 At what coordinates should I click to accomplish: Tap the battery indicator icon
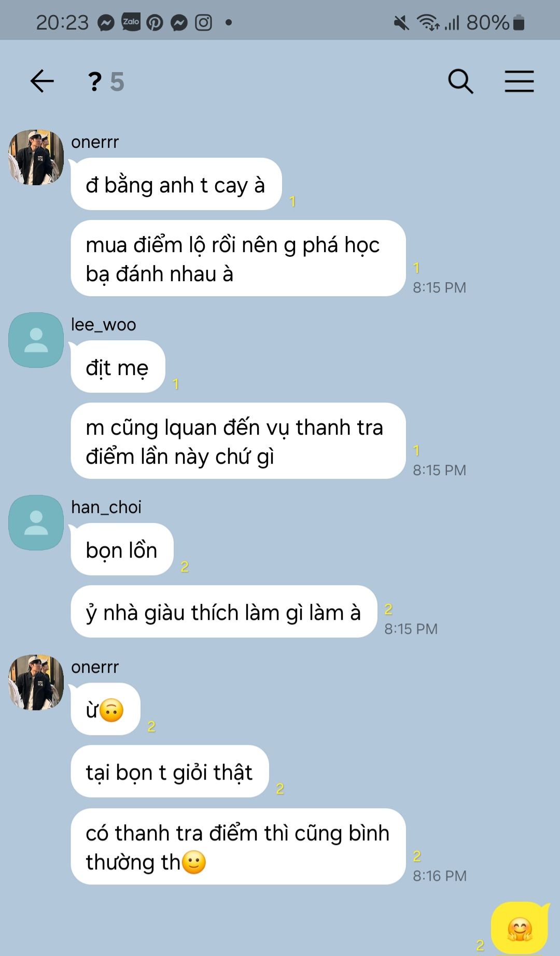(519, 23)
